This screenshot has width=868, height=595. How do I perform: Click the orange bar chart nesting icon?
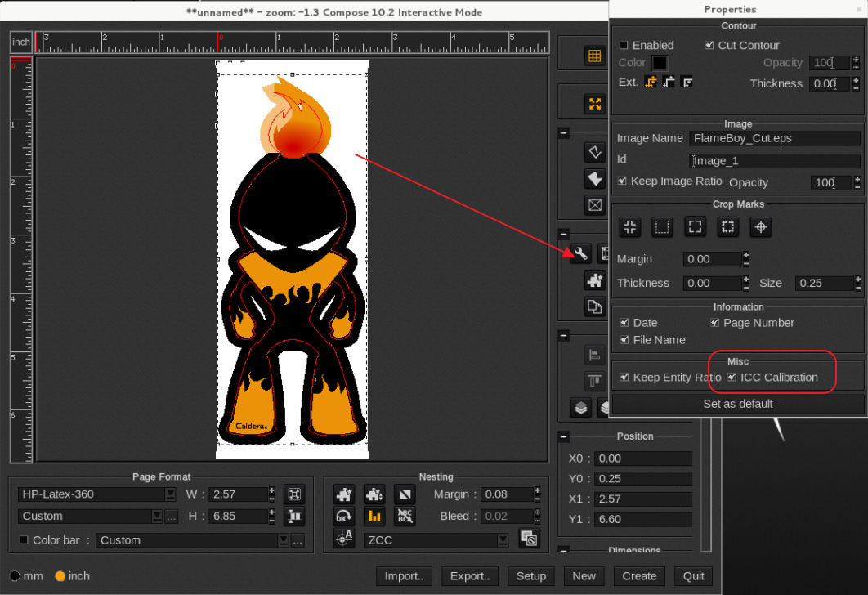tap(374, 516)
